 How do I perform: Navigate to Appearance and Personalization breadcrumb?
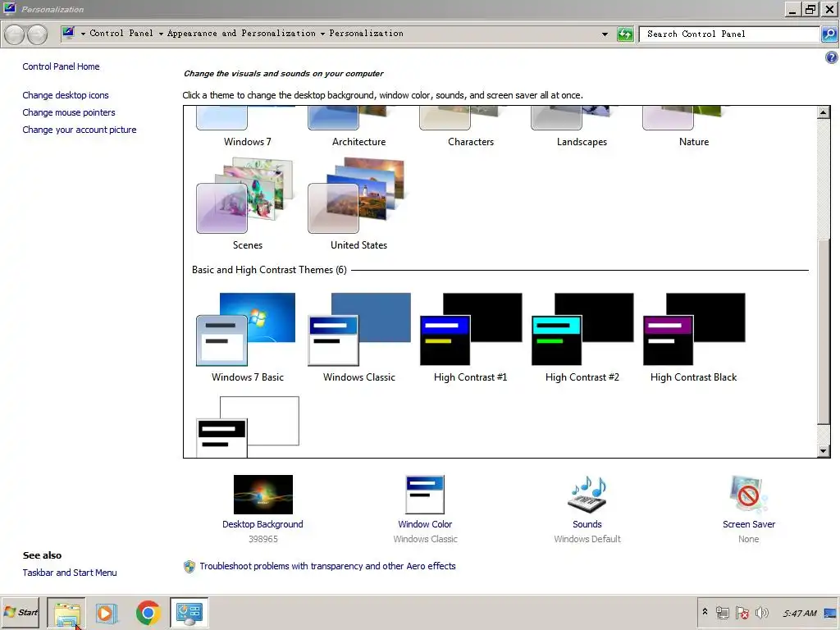tap(242, 33)
